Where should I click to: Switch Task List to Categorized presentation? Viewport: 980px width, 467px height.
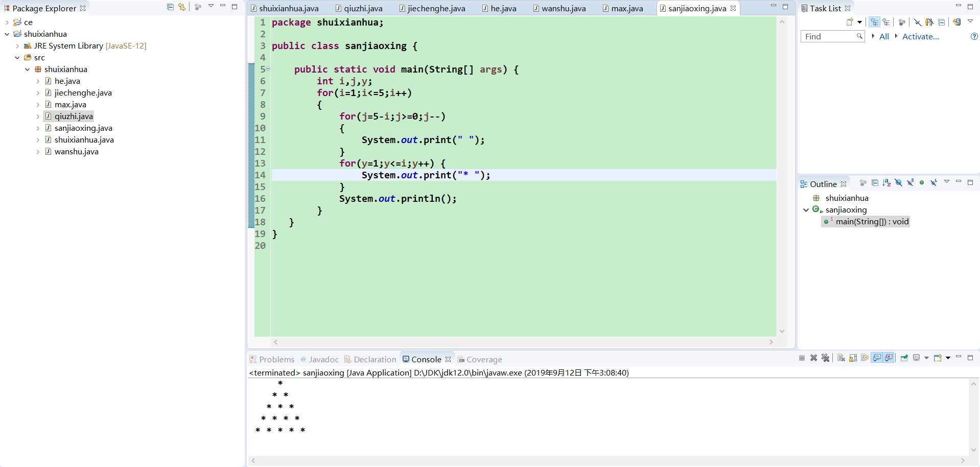(x=875, y=22)
